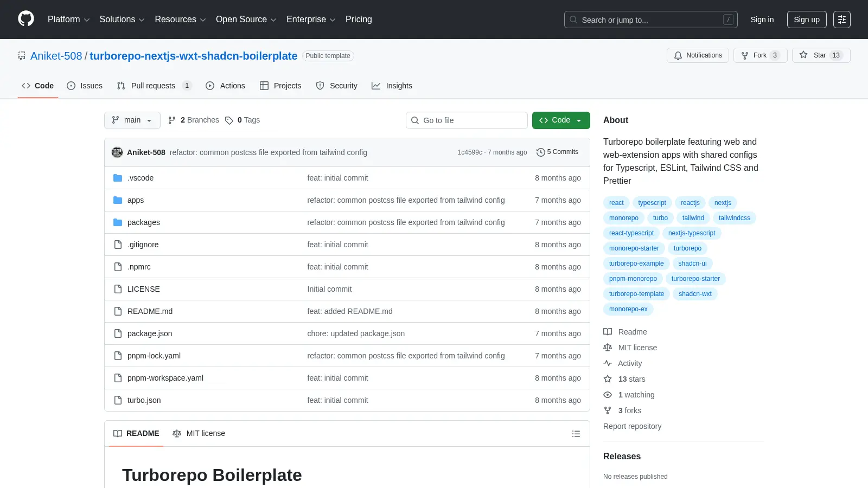This screenshot has height=488, width=868.
Task: Open README outline list icon
Action: click(576, 434)
